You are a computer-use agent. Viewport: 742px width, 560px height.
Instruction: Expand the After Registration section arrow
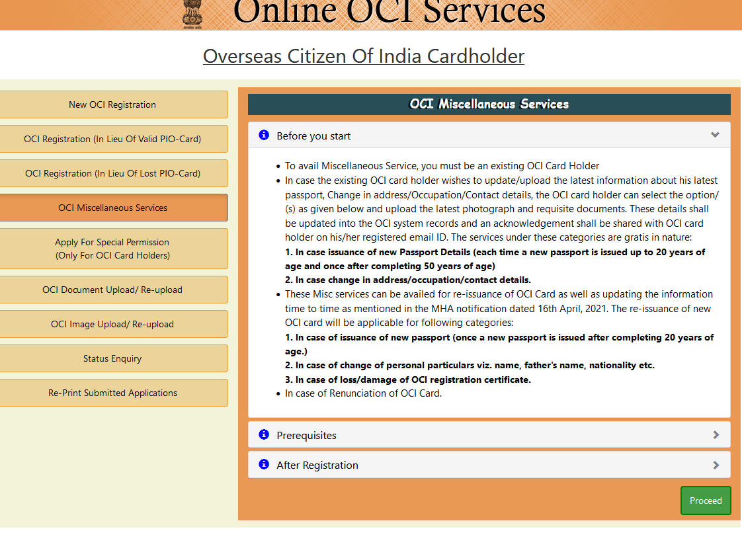(x=716, y=465)
